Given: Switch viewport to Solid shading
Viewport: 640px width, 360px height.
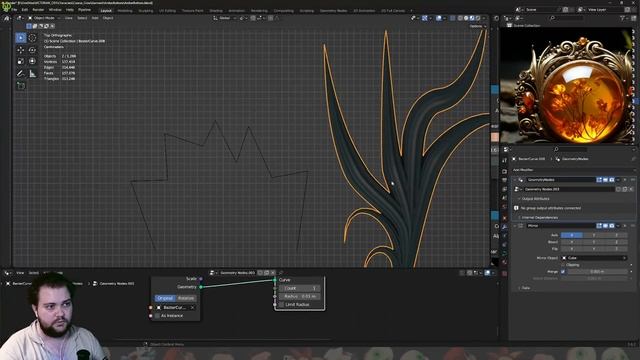Looking at the screenshot, I should click(x=466, y=18).
